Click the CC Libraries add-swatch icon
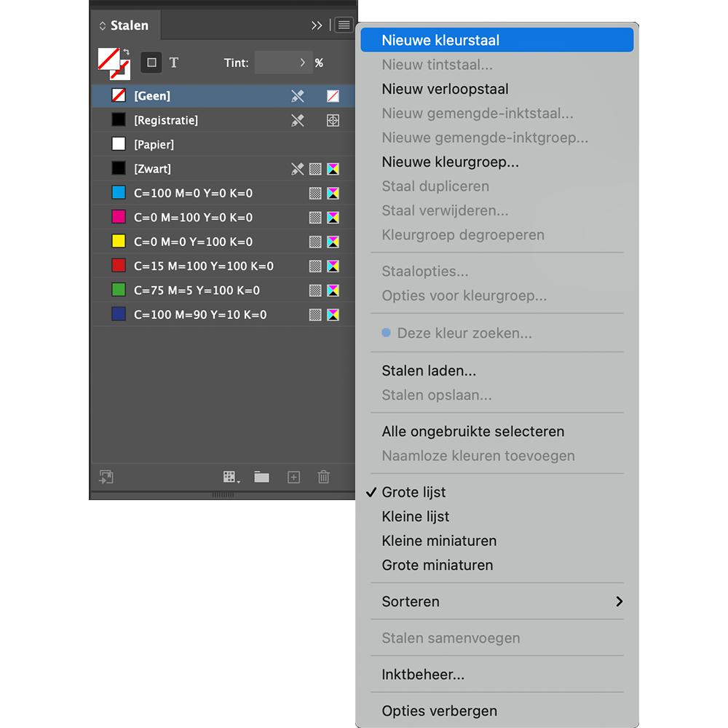The width and height of the screenshot is (728, 728). (106, 477)
